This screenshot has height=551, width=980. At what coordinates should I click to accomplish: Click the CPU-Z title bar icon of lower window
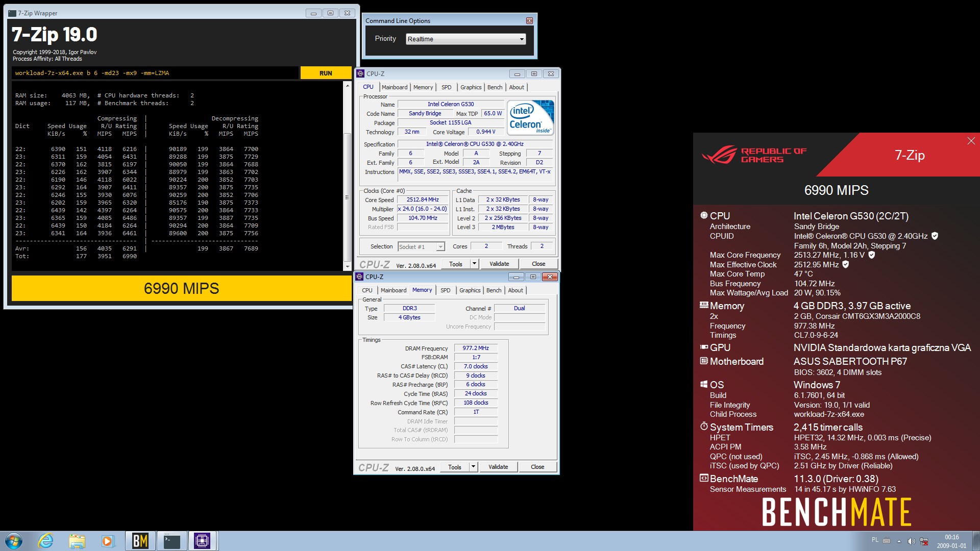coord(359,277)
